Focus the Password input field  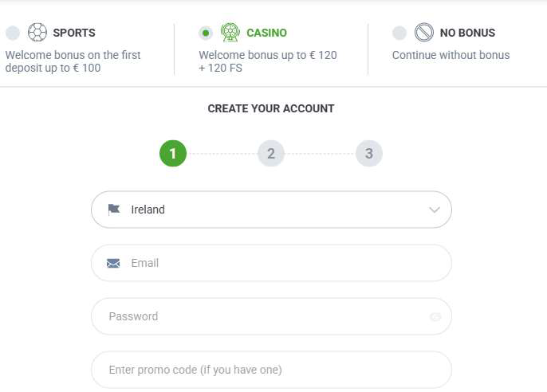point(271,316)
